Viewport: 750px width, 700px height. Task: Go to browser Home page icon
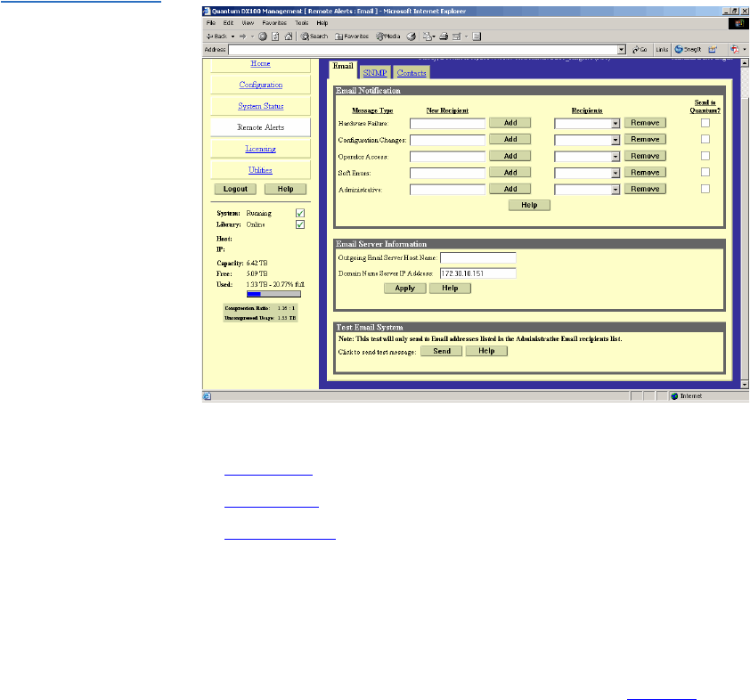289,37
